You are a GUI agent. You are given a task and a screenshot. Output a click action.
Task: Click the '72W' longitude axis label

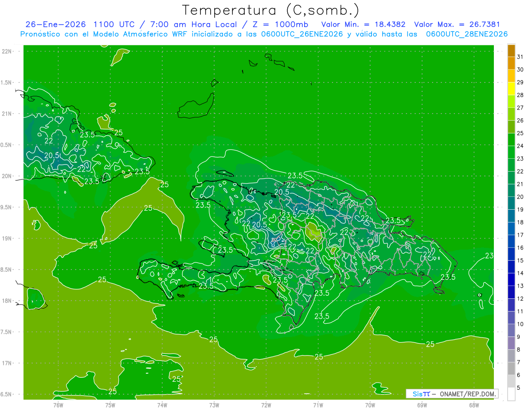(x=266, y=405)
